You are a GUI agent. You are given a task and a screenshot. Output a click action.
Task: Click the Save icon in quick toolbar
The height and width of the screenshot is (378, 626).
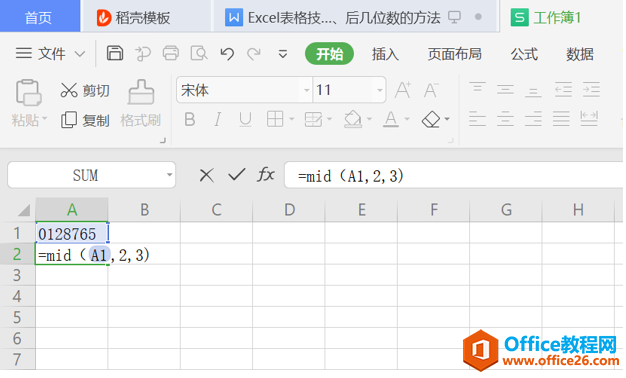tap(115, 53)
